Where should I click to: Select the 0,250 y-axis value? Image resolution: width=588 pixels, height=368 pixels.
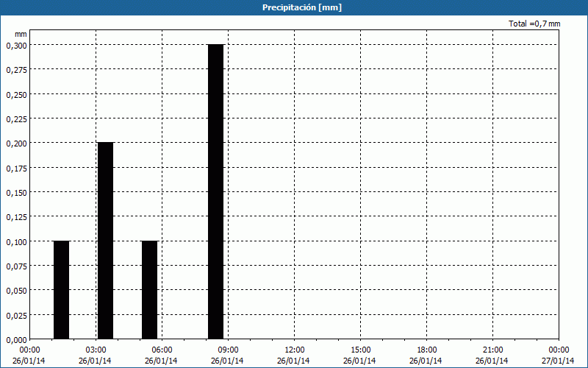(16, 94)
